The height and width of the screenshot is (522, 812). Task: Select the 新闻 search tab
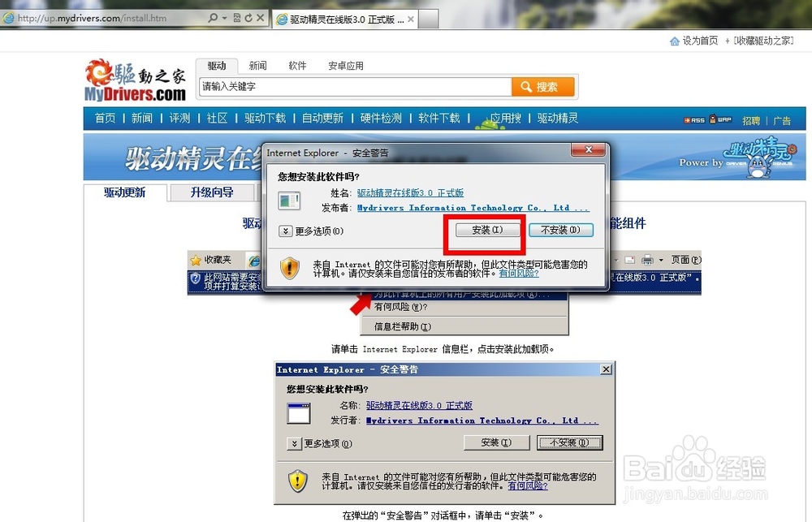(x=257, y=66)
